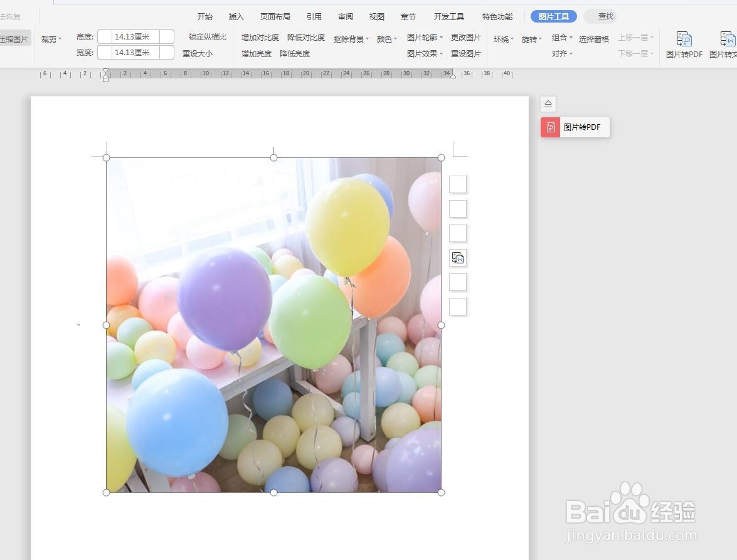Click the bottom-left resize handle of image
737x560 pixels.
click(106, 492)
